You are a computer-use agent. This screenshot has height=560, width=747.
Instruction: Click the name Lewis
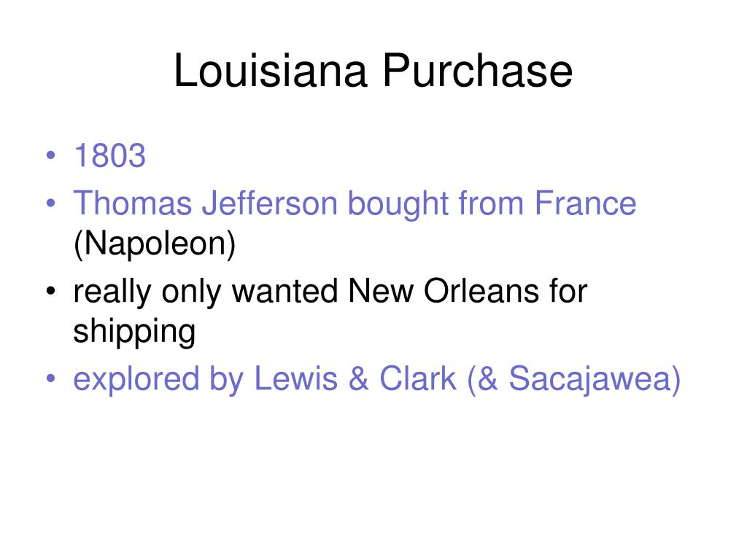[296, 378]
